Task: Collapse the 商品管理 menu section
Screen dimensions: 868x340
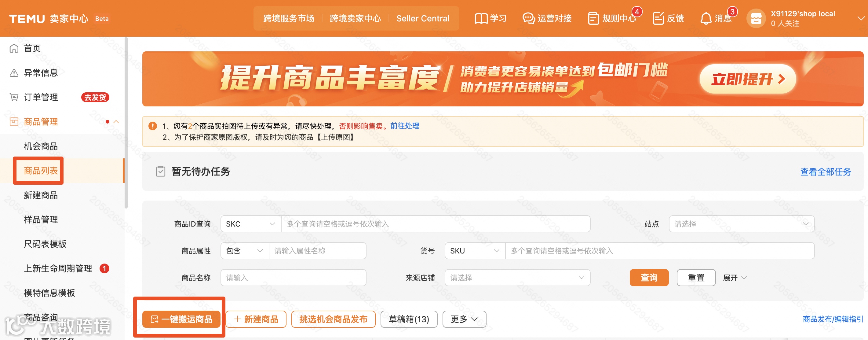Action: point(116,122)
